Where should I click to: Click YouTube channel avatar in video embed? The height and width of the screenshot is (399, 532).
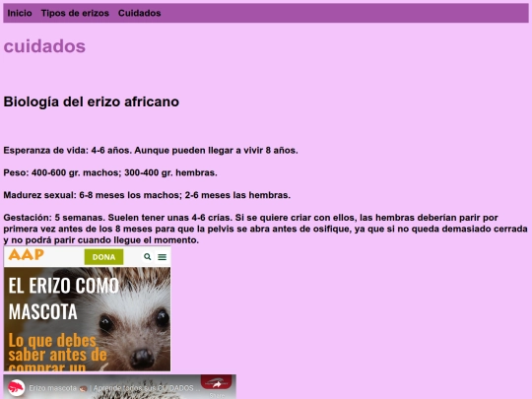pos(17,388)
